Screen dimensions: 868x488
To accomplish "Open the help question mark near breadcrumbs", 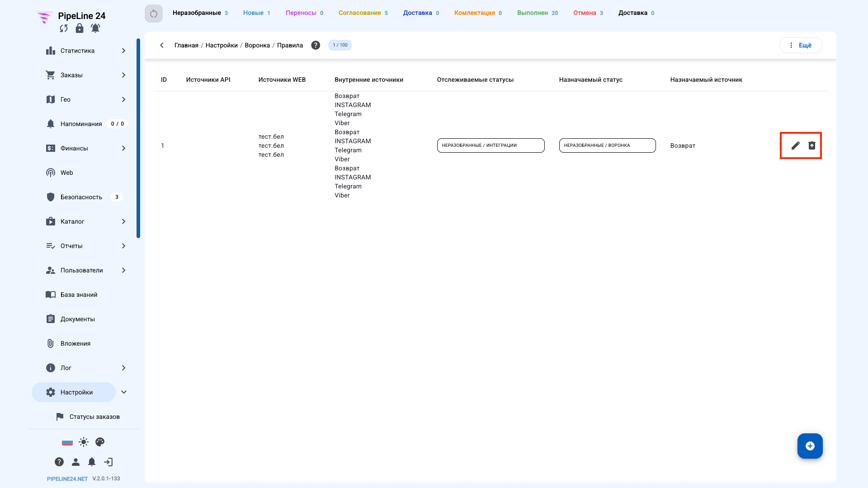I will tap(316, 45).
